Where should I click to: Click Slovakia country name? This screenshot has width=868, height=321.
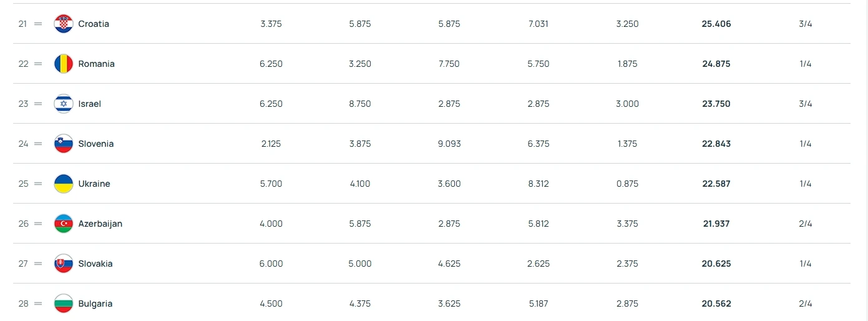click(x=95, y=264)
